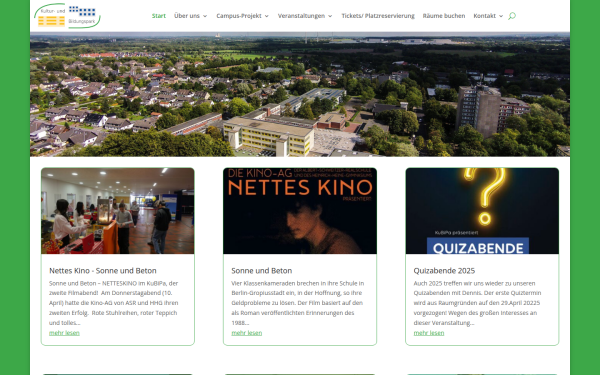
Task: Expand the Campus-Projekt chevron
Action: 267,16
